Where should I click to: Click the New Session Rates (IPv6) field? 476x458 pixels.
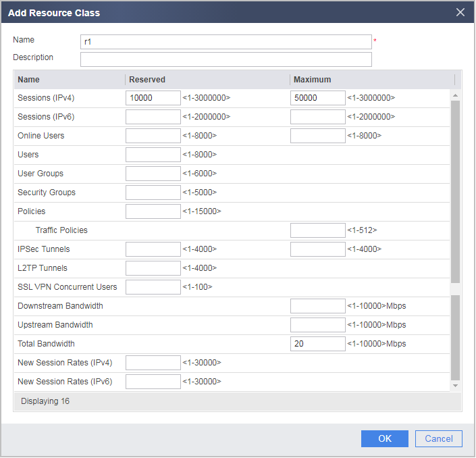pos(153,382)
